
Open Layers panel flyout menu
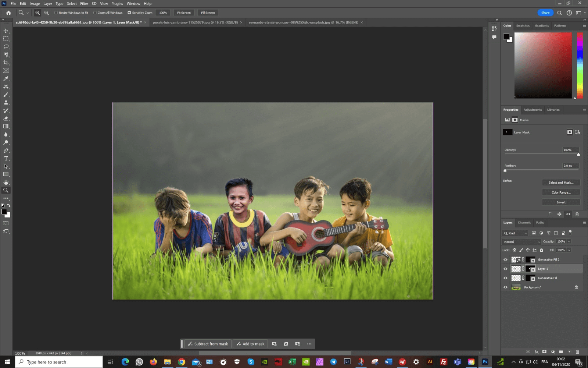(x=584, y=223)
